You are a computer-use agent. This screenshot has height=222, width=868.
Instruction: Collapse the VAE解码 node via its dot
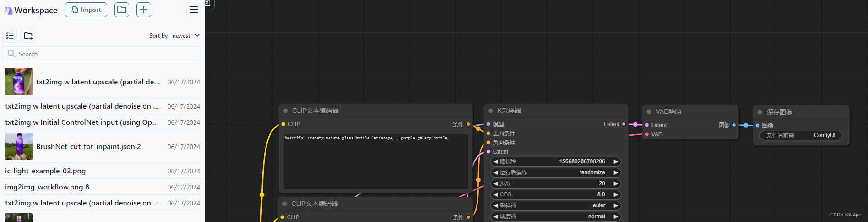649,111
